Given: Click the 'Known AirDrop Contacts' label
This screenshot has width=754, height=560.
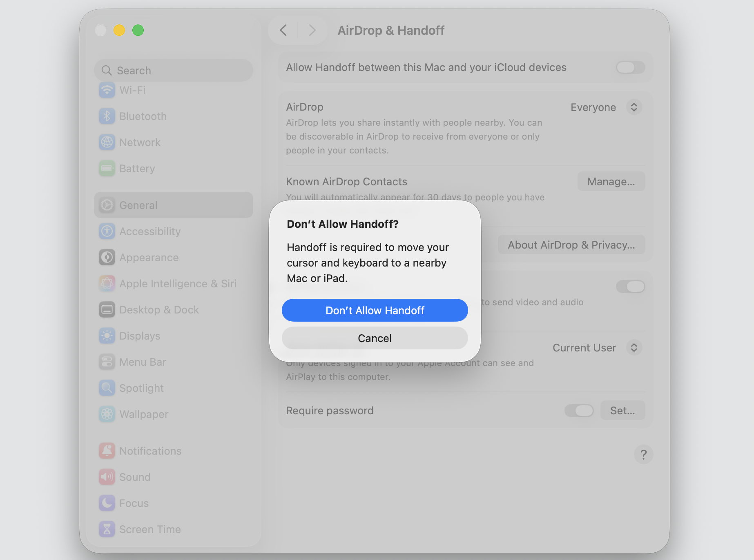Looking at the screenshot, I should (x=346, y=182).
